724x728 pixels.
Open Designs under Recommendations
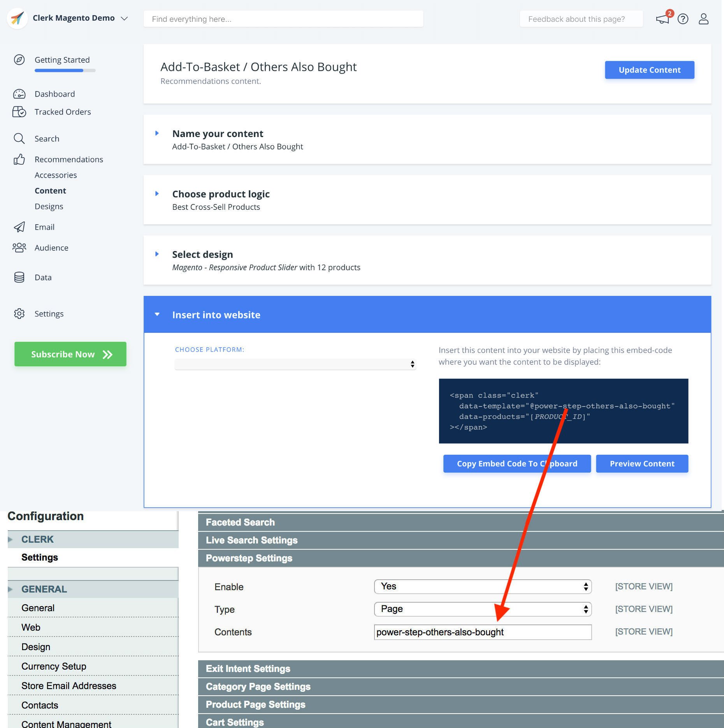49,206
